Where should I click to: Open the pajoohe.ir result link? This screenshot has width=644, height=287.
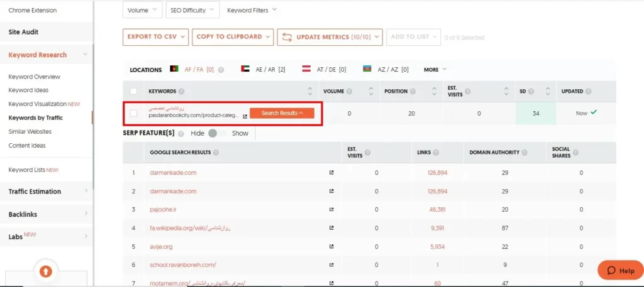[163, 210]
